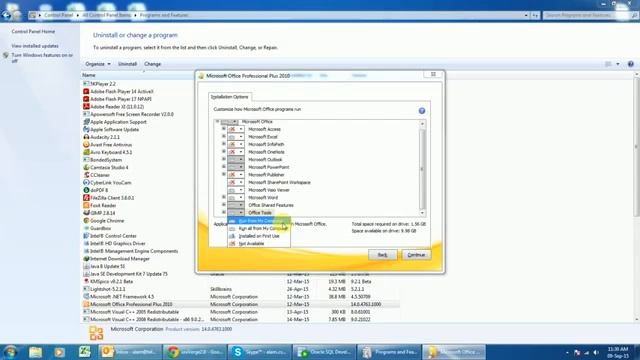Click the Audacity icon in the program list
This screenshot has width=640, height=360.
[86, 137]
